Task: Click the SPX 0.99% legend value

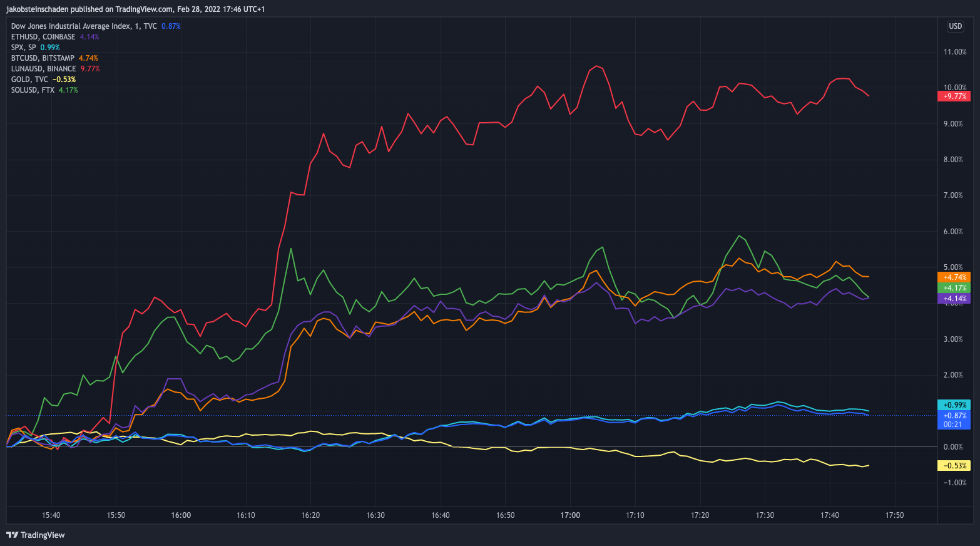Action: click(50, 48)
